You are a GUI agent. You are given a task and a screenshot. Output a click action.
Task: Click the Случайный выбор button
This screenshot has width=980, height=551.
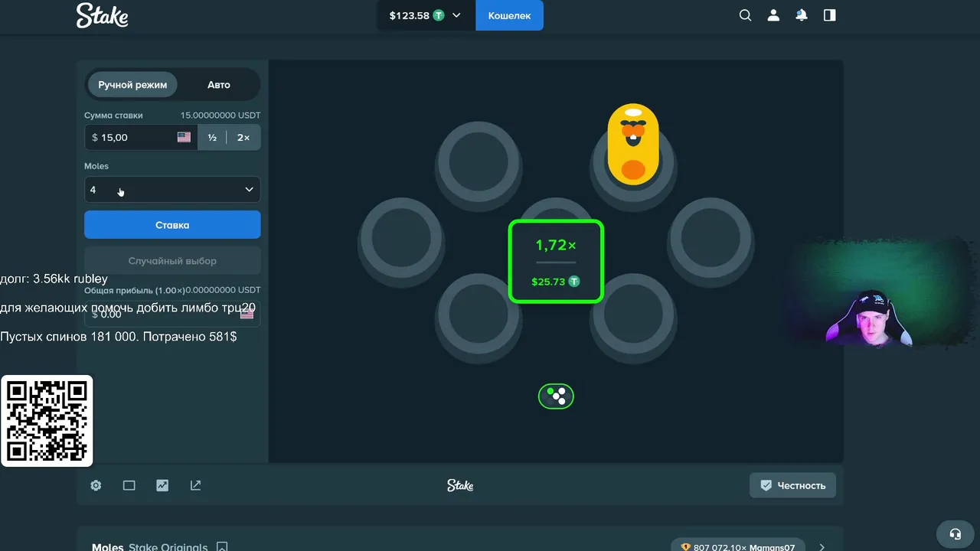pyautogui.click(x=172, y=261)
